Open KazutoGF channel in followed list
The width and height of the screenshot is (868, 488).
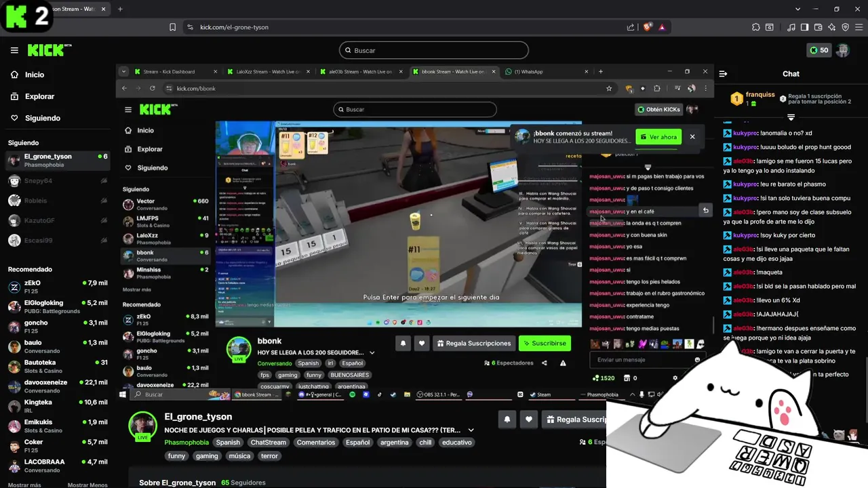point(58,220)
